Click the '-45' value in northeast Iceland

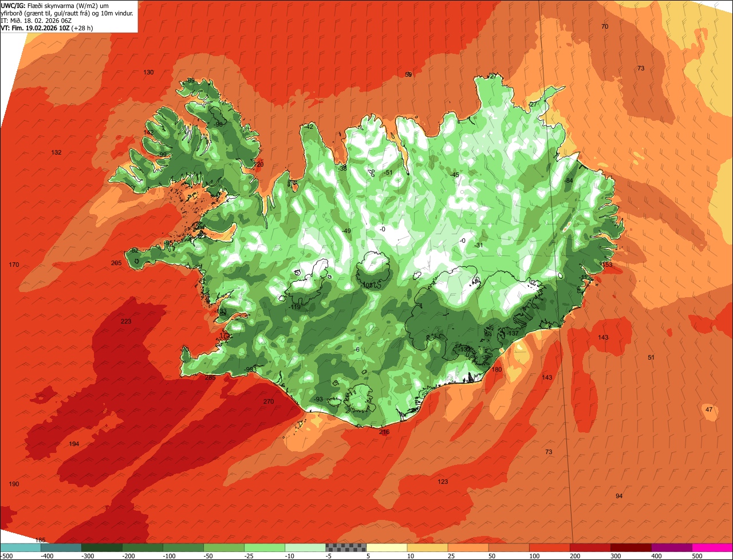click(455, 175)
